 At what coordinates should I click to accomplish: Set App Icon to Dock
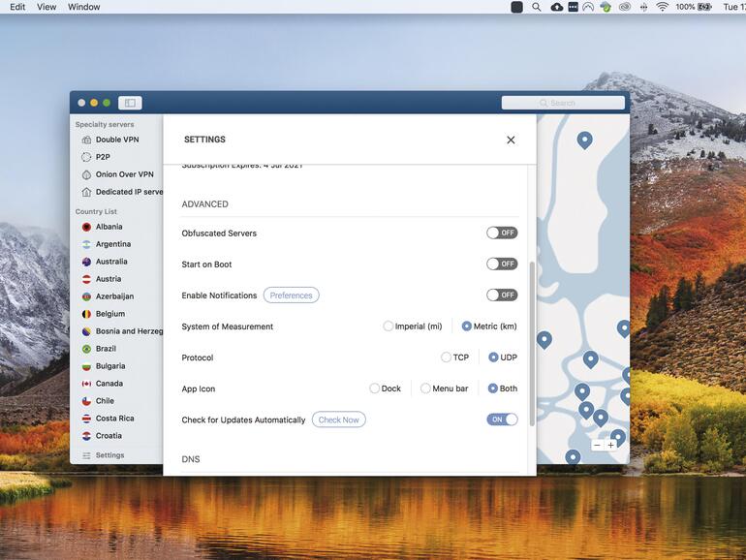374,389
